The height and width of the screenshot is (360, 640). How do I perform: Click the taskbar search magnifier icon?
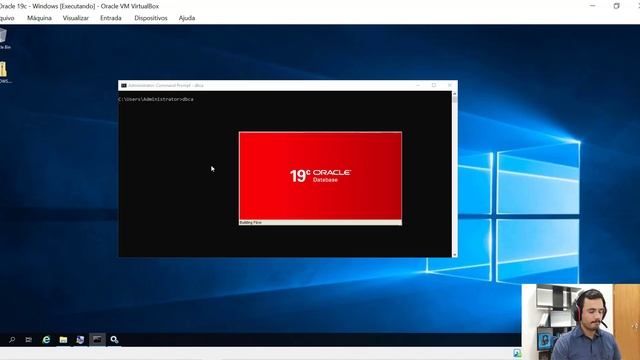[x=12, y=340]
